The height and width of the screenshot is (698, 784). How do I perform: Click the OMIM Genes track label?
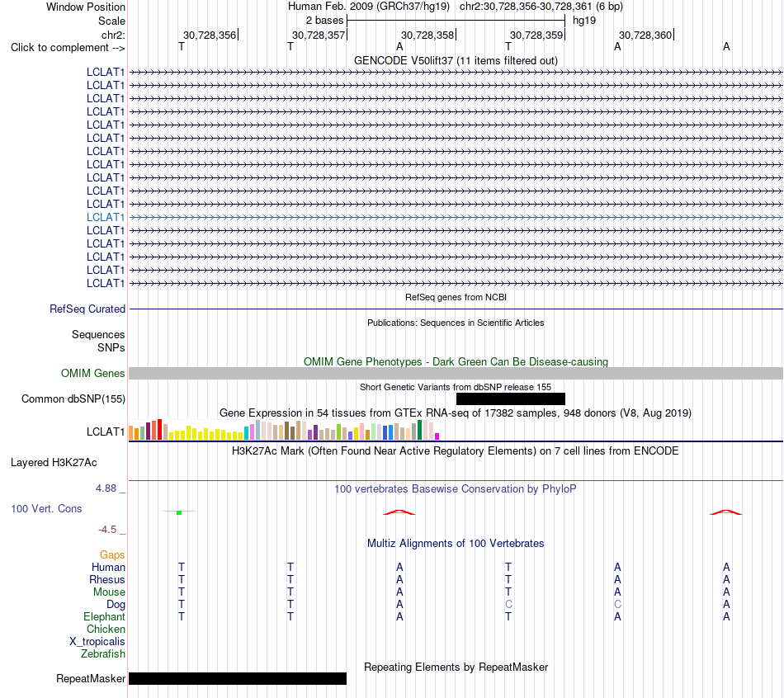pos(93,374)
